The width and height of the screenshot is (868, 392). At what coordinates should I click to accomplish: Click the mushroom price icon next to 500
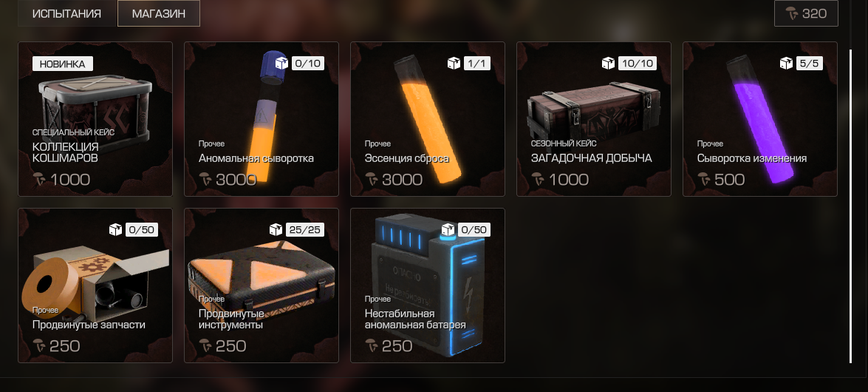click(x=703, y=179)
